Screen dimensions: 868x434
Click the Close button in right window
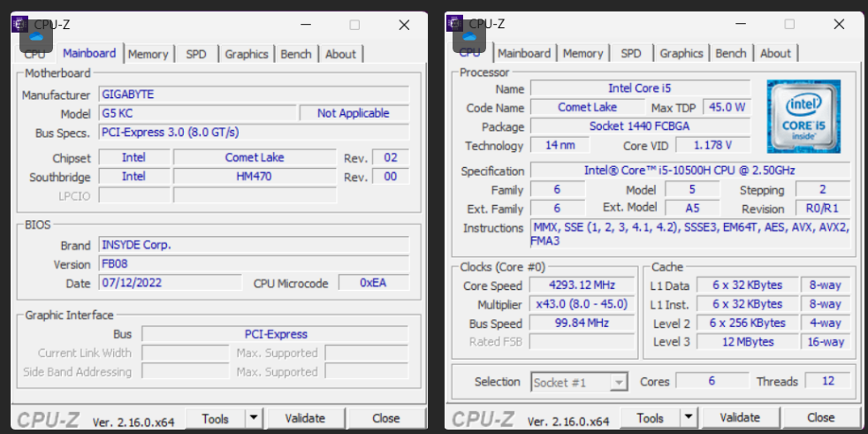(820, 417)
